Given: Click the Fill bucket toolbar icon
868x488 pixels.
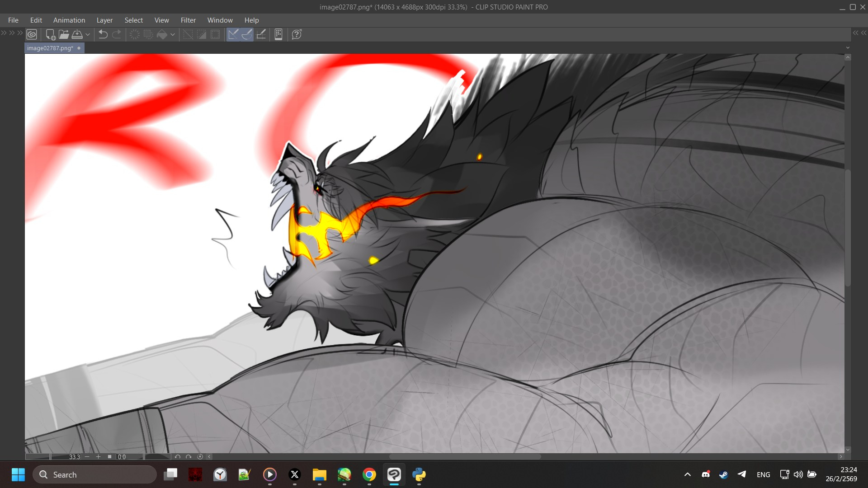Looking at the screenshot, I should coord(162,34).
